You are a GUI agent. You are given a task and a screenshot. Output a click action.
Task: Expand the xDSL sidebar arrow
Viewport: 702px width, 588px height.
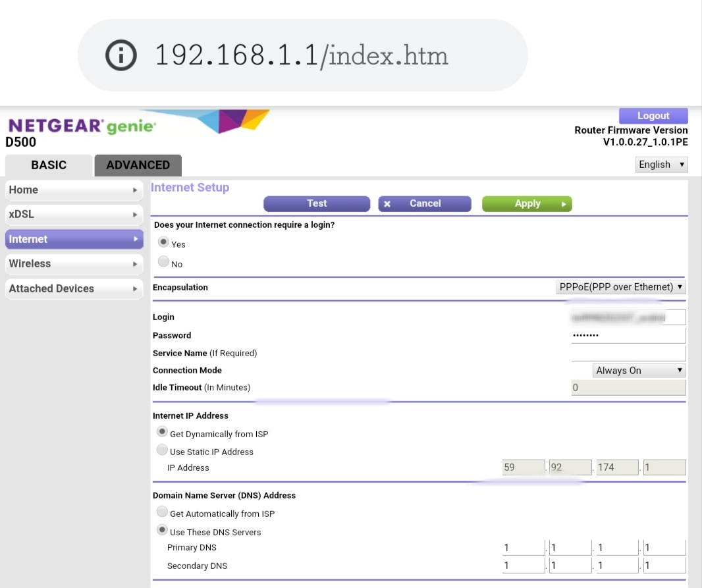click(136, 215)
